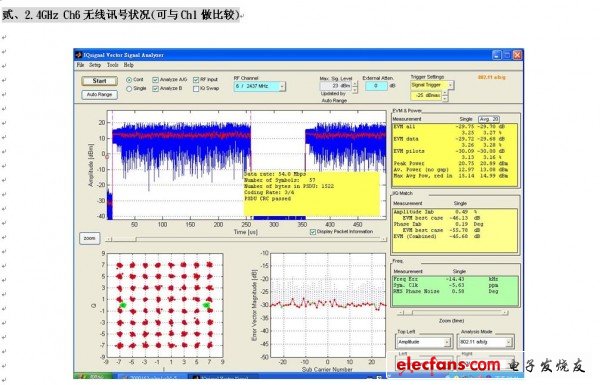The height and width of the screenshot is (385, 600).
Task: Click the 'EVM pilots' measurement row
Action: (x=451, y=151)
